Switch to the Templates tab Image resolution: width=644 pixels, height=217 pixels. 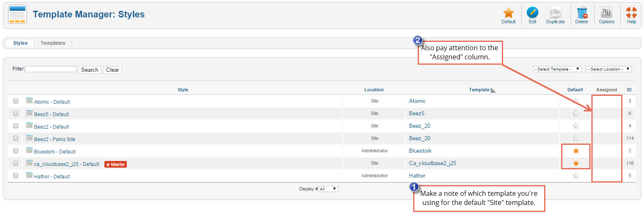(x=53, y=43)
